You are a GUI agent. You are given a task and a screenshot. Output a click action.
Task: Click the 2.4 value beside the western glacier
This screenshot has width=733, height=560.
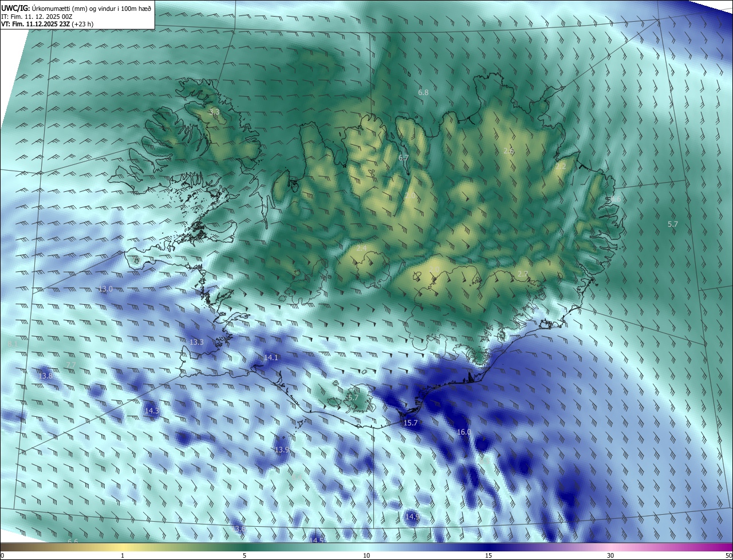[361, 248]
